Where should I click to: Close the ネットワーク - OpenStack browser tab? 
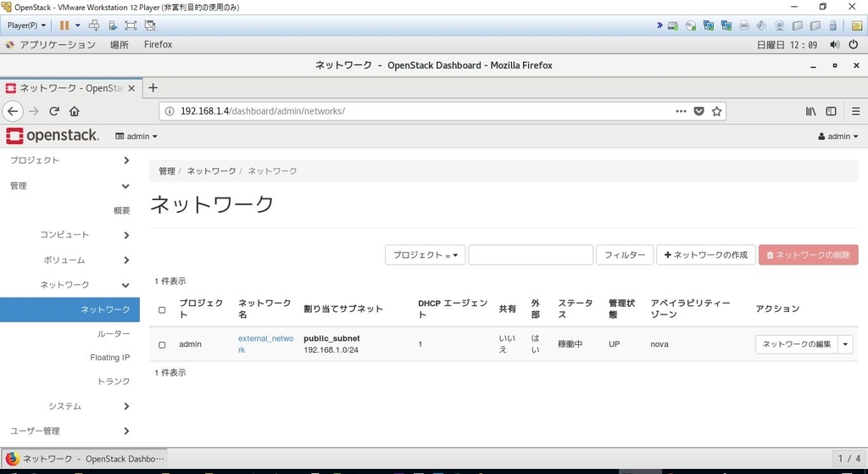coord(131,88)
